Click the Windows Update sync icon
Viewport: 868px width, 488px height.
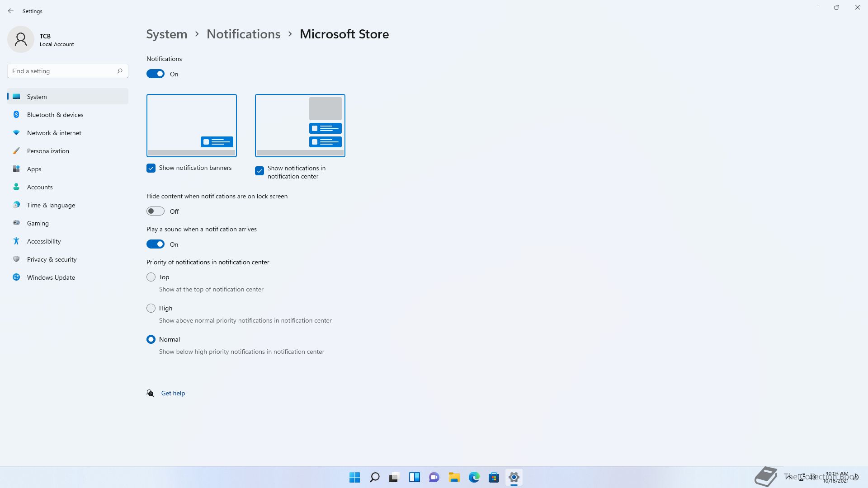pyautogui.click(x=16, y=277)
